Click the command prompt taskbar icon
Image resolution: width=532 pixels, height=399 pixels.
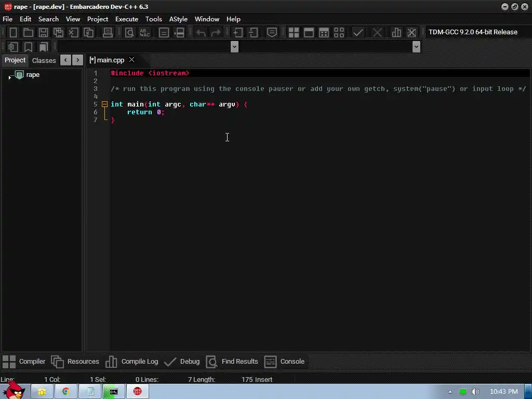click(x=114, y=392)
